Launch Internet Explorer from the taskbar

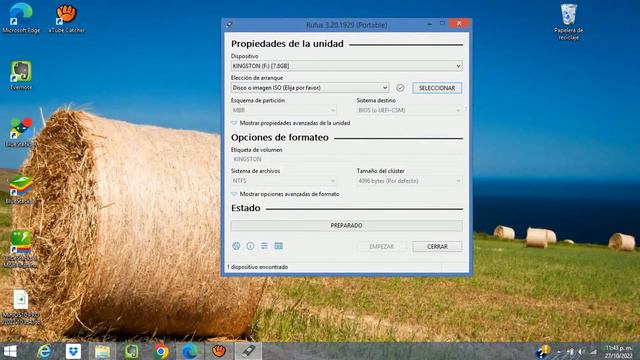click(x=44, y=351)
